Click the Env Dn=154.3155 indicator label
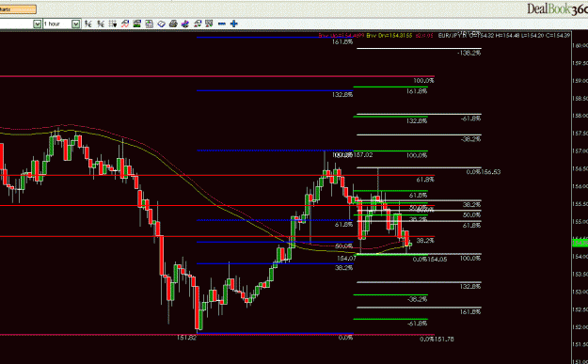The image size is (588, 364). click(x=389, y=35)
